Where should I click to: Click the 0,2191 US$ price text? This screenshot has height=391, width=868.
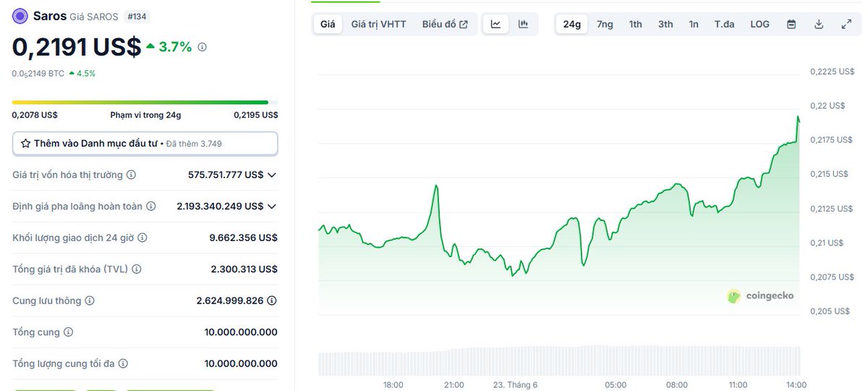click(x=76, y=47)
